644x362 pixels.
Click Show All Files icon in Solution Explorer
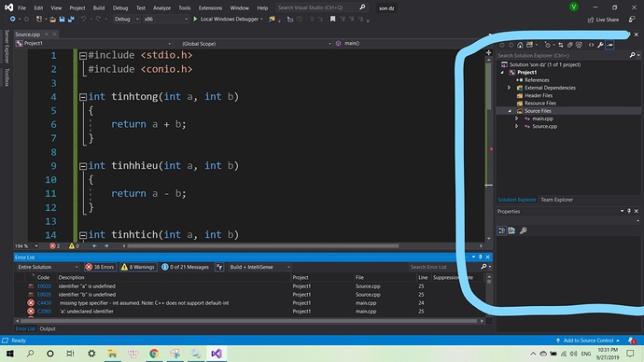[x=579, y=45]
